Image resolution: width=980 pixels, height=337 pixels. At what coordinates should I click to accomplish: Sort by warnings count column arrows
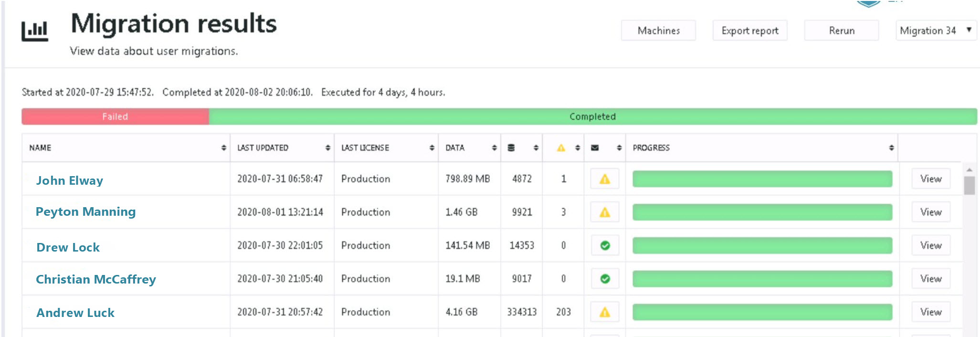point(578,148)
